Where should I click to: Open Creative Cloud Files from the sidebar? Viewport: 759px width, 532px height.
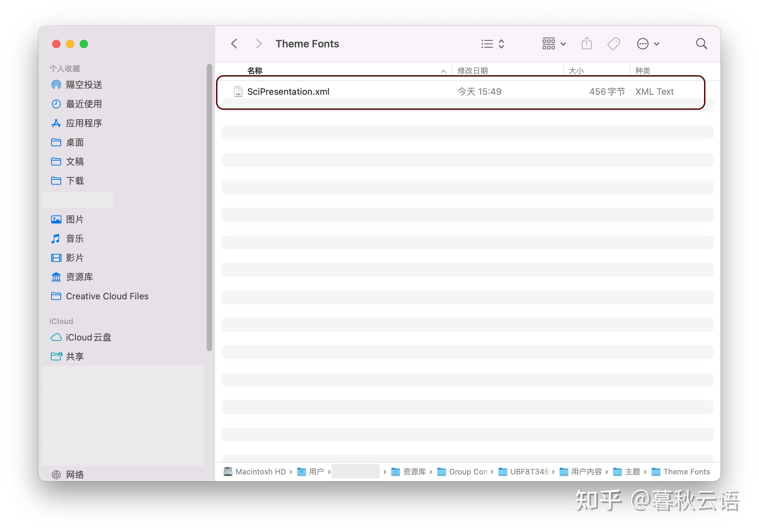click(107, 296)
